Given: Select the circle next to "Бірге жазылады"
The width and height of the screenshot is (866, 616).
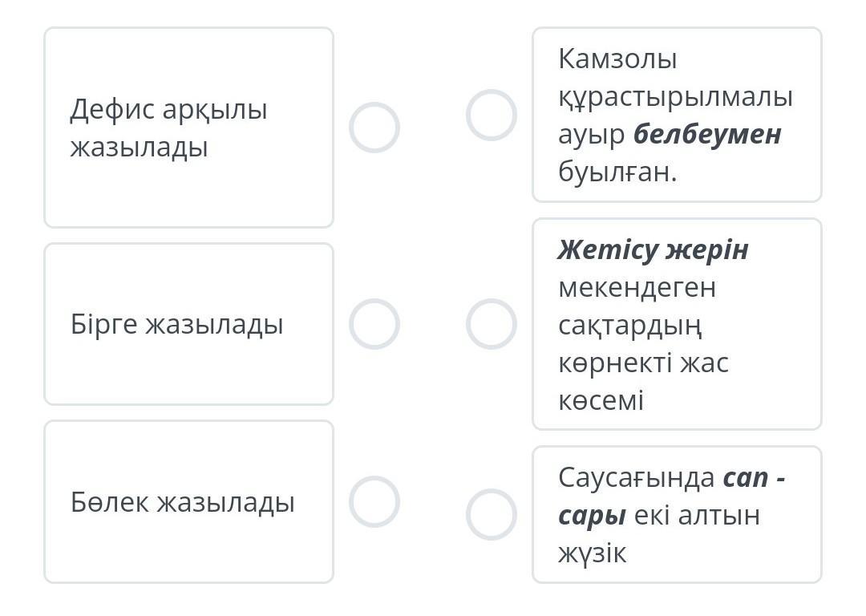Looking at the screenshot, I should click(374, 324).
